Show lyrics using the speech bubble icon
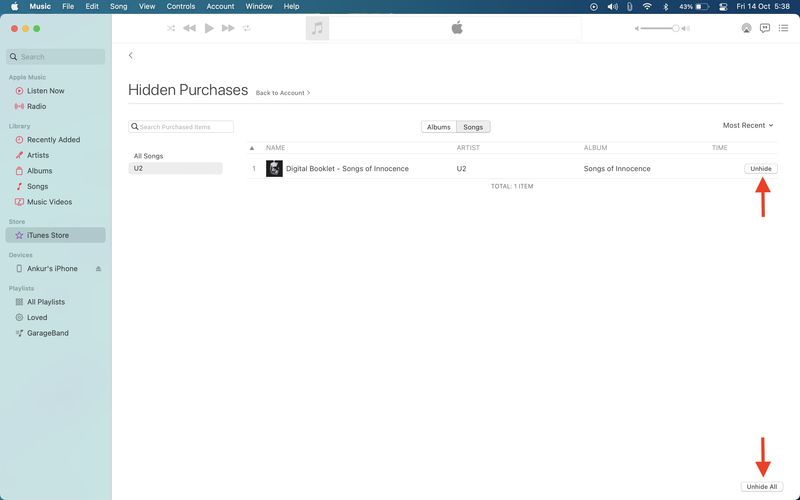This screenshot has height=500, width=800. pos(764,28)
